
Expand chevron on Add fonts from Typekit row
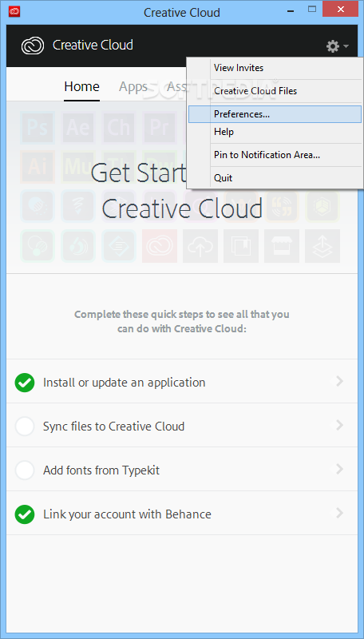[x=339, y=470]
